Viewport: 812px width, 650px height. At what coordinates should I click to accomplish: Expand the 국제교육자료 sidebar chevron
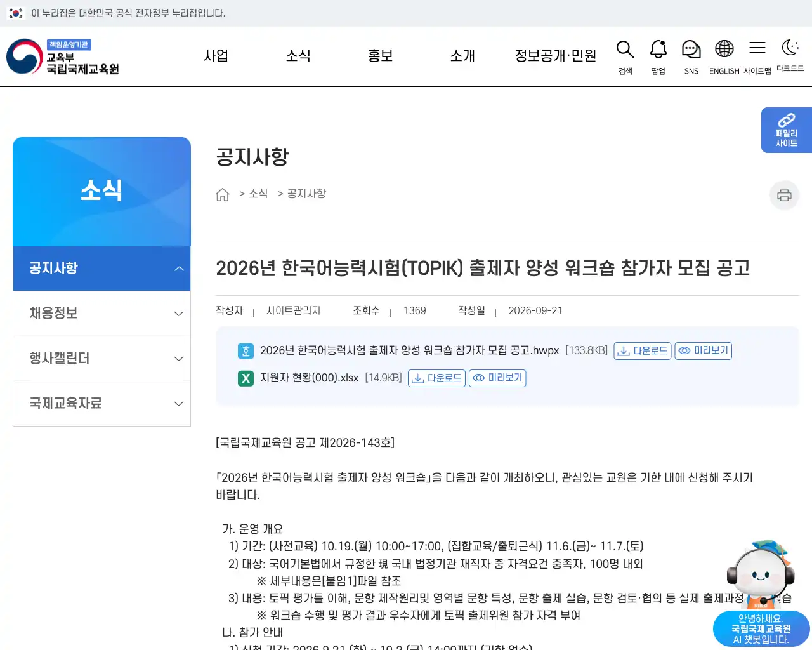[179, 404]
